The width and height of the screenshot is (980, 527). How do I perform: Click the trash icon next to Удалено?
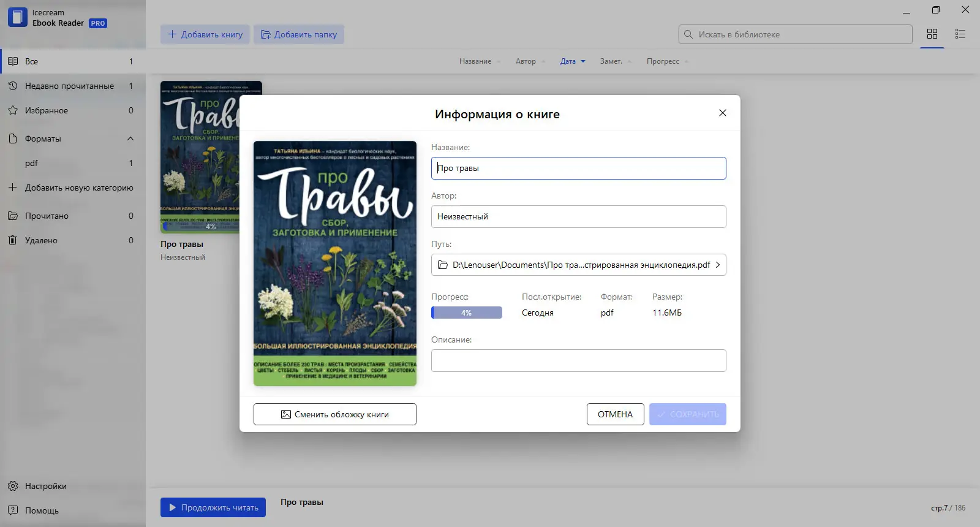pyautogui.click(x=13, y=240)
